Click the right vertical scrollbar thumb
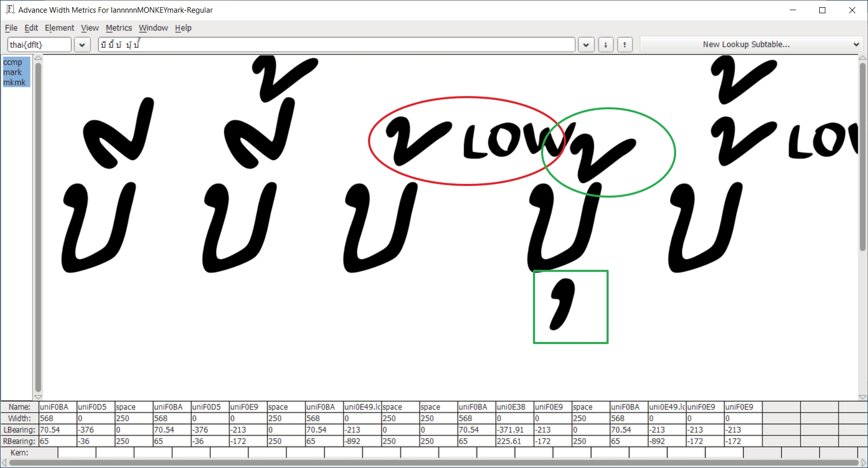The height and width of the screenshot is (468, 868). tap(862, 158)
